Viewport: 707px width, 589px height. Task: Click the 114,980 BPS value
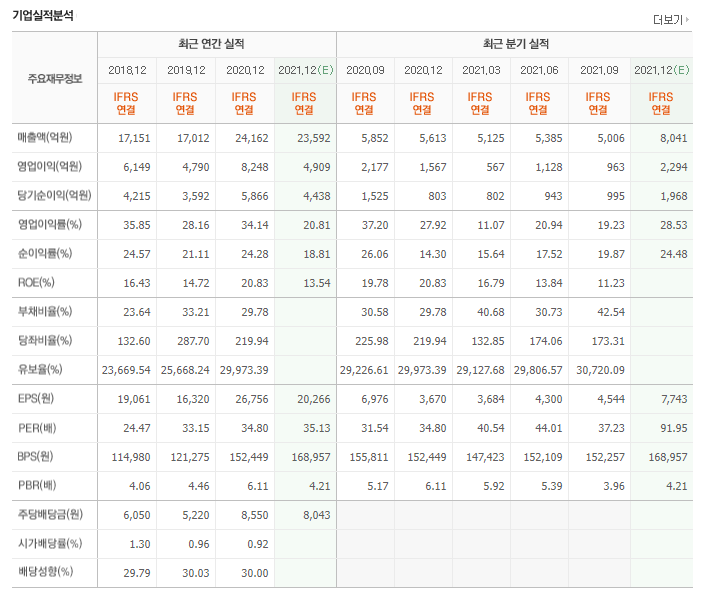click(x=131, y=457)
